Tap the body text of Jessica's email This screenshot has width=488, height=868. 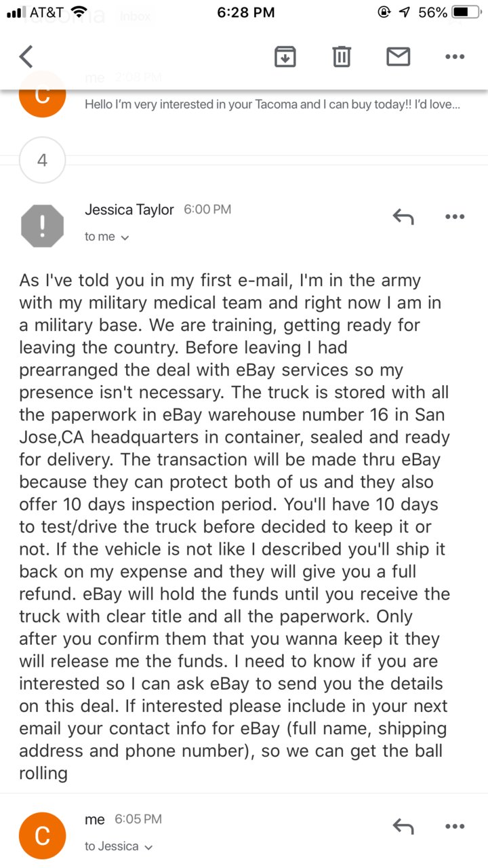pos(234,526)
